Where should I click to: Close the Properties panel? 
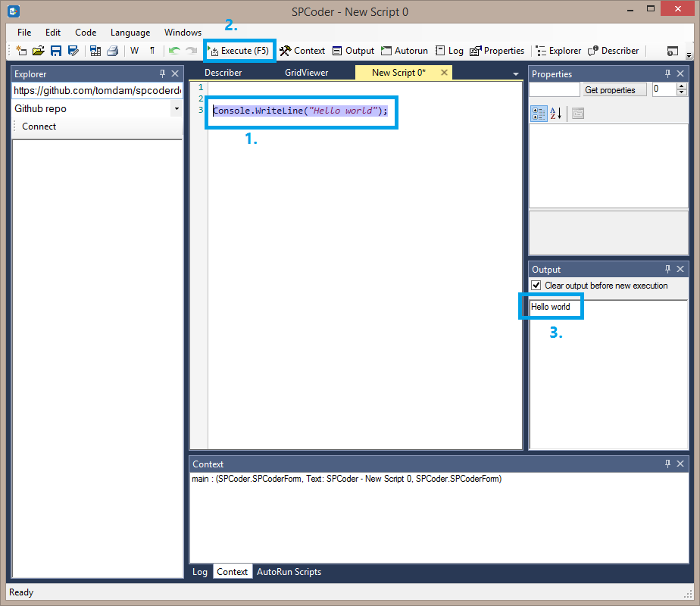[x=680, y=73]
